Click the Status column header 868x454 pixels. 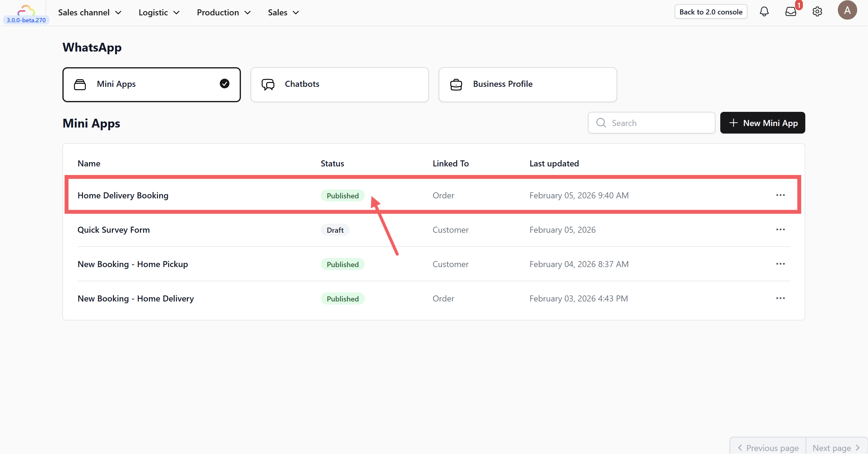332,164
